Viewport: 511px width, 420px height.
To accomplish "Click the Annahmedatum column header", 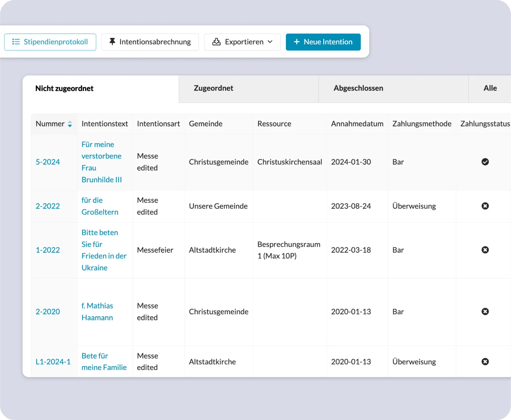I will point(357,124).
